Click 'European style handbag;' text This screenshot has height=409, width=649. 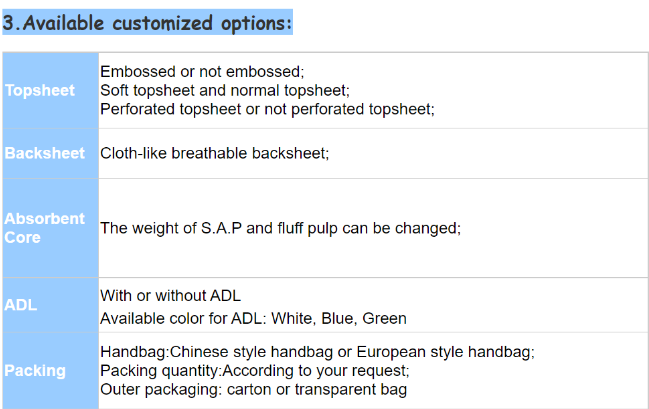(446, 352)
